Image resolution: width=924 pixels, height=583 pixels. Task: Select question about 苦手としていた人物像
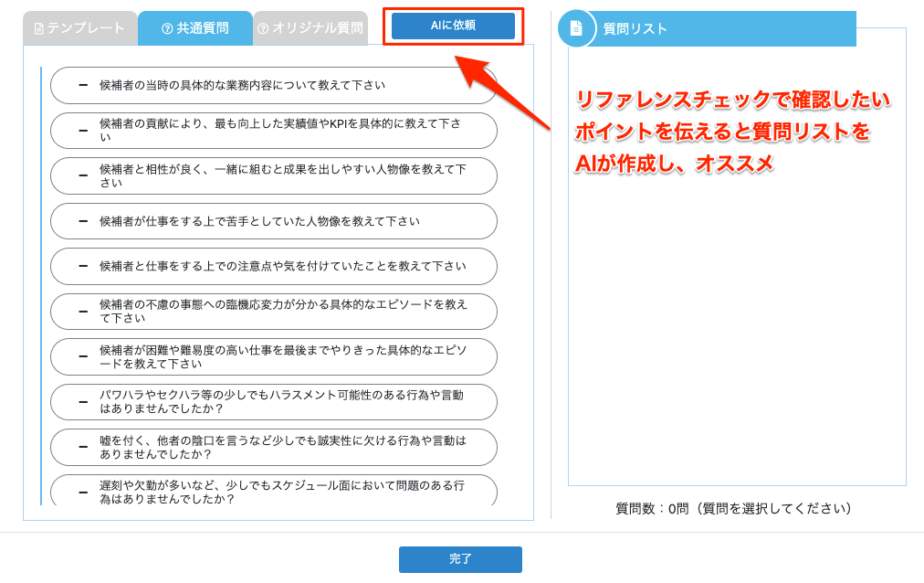click(273, 221)
